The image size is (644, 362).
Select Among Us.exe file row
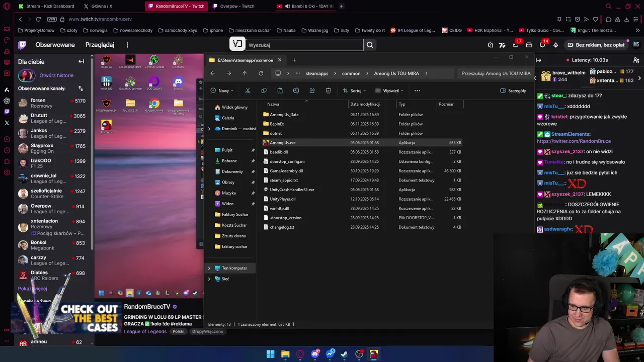pos(362,143)
